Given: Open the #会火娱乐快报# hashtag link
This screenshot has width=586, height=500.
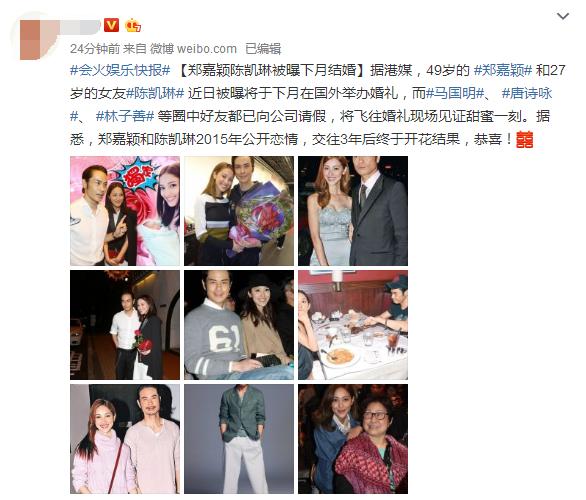Looking at the screenshot, I should click(x=120, y=71).
